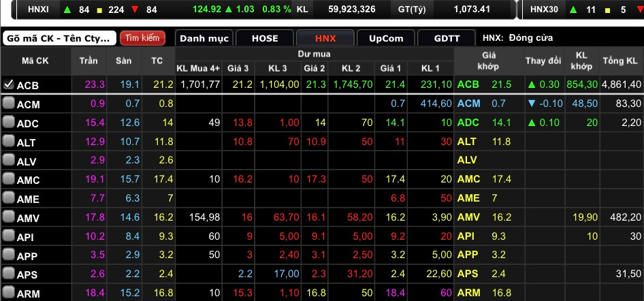Open the Danh mục tab
Screen dimensions: 644x301
pyautogui.click(x=204, y=38)
